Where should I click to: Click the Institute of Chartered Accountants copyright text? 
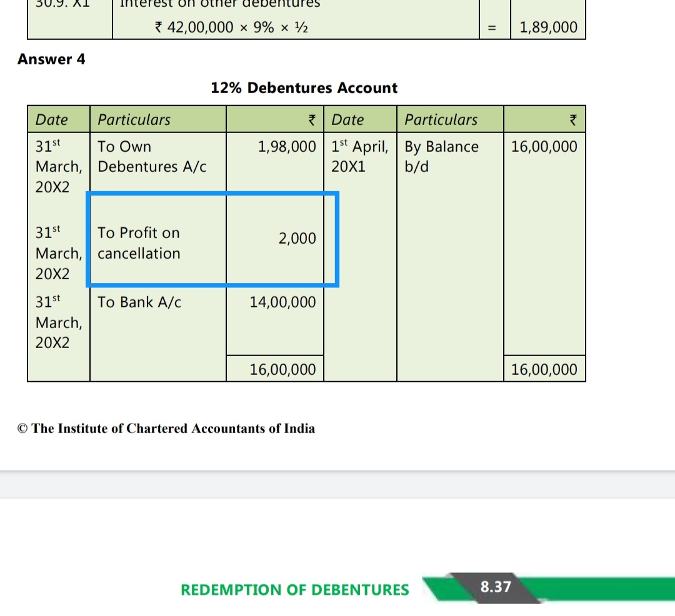point(166,429)
